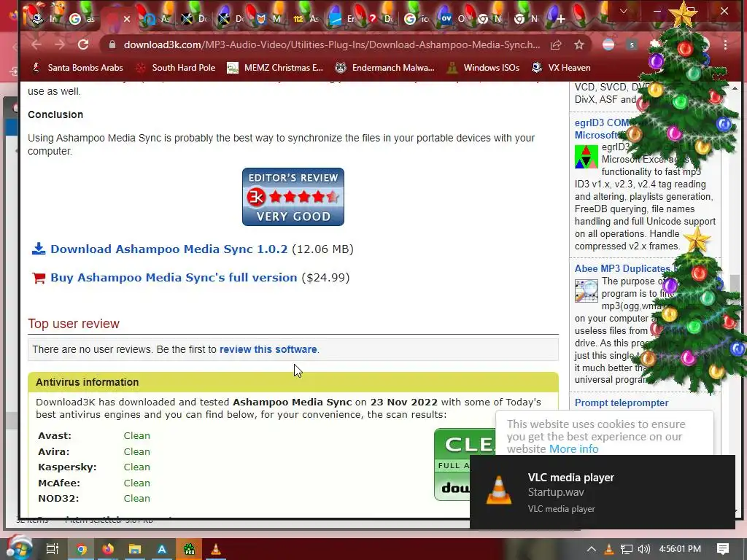Show hidden system tray icons
Image resolution: width=747 pixels, height=560 pixels.
(591, 549)
